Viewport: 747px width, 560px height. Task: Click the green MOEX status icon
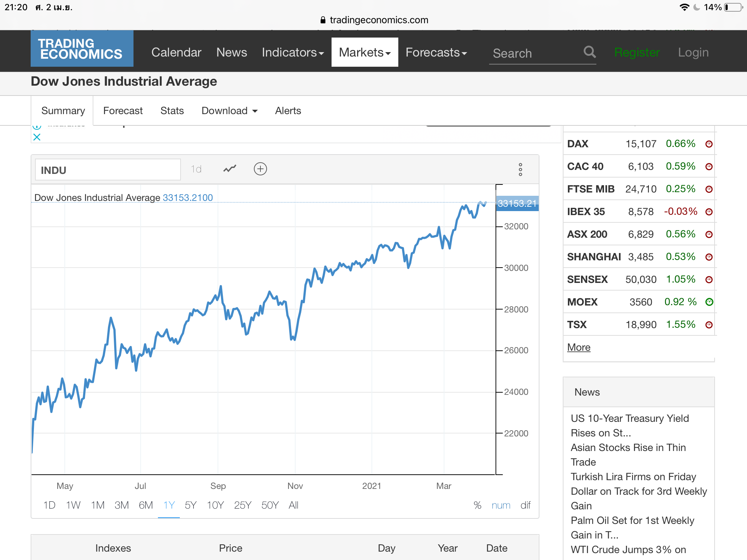(709, 302)
